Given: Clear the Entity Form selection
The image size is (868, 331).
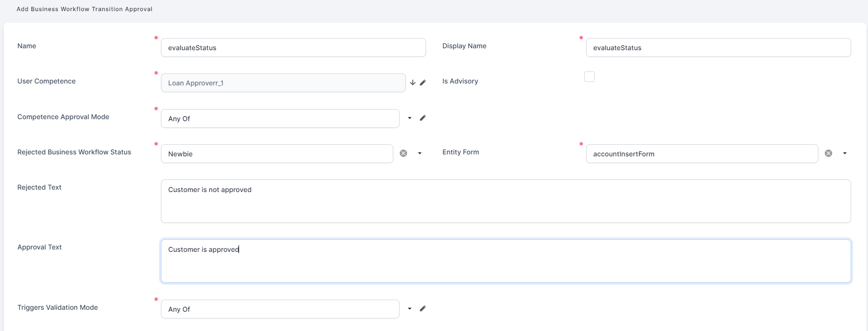Looking at the screenshot, I should [x=828, y=153].
